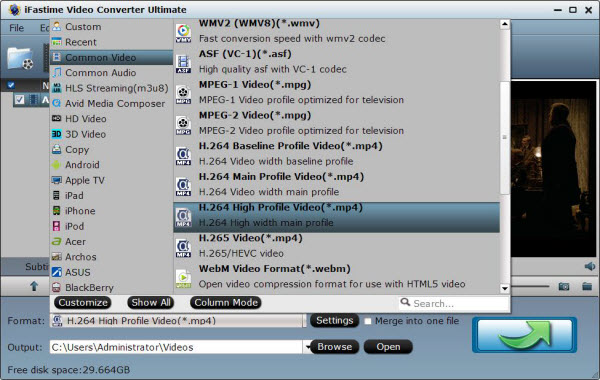Screen dimensions: 600x380
Task: Click the green convert arrow button
Action: (x=525, y=335)
